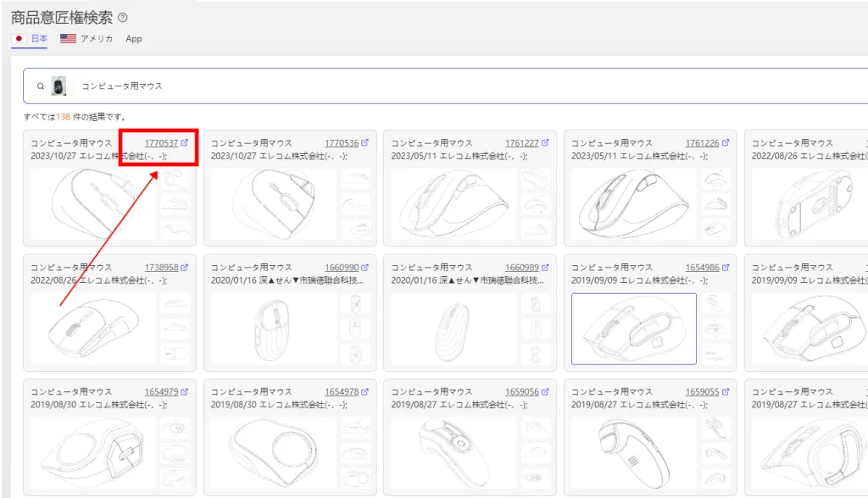Click date text 2019/08/27 on card 1659056

(414, 405)
